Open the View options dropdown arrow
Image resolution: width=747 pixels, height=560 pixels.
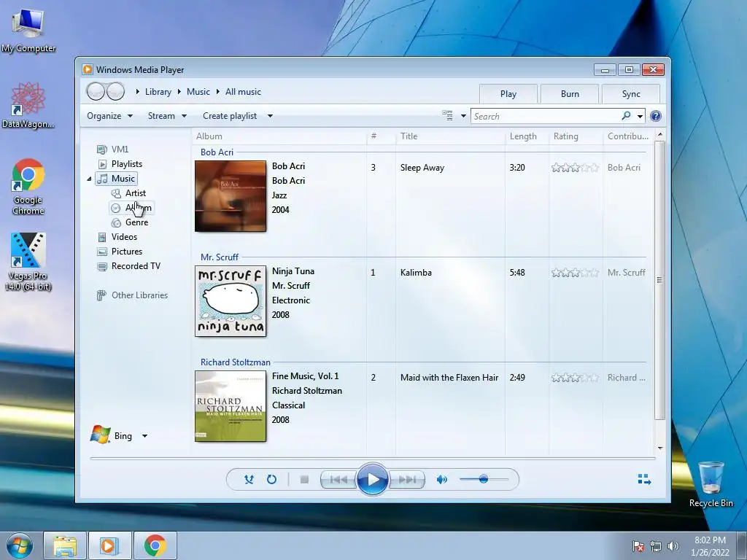463,116
